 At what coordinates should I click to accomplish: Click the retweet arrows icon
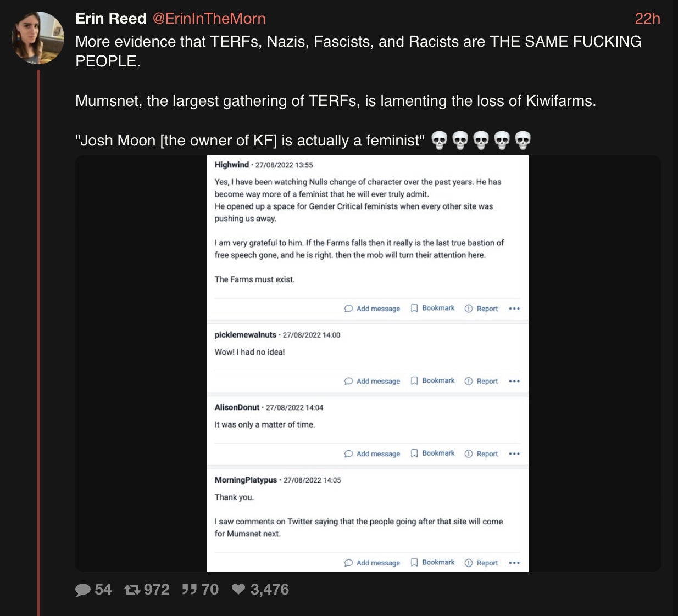[x=132, y=590]
